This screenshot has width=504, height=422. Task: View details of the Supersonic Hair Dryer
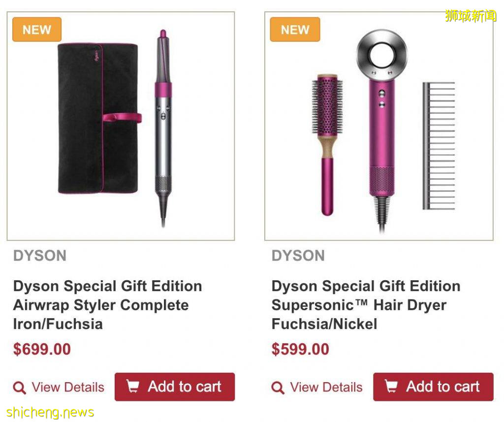[317, 387]
